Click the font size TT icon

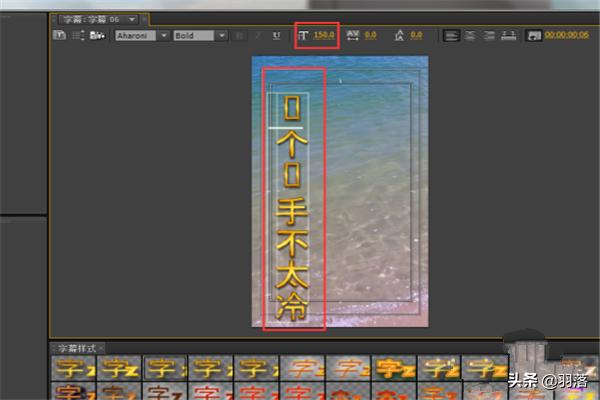(303, 36)
